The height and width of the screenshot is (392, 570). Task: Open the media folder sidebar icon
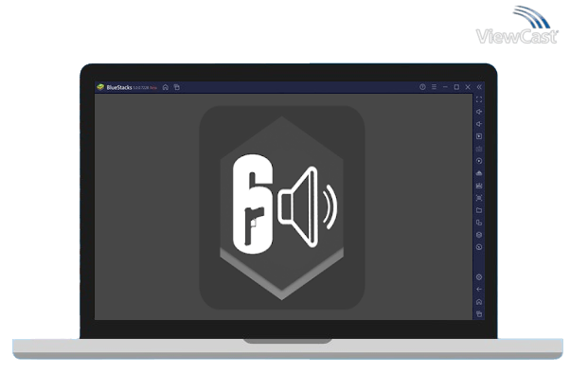point(479,210)
